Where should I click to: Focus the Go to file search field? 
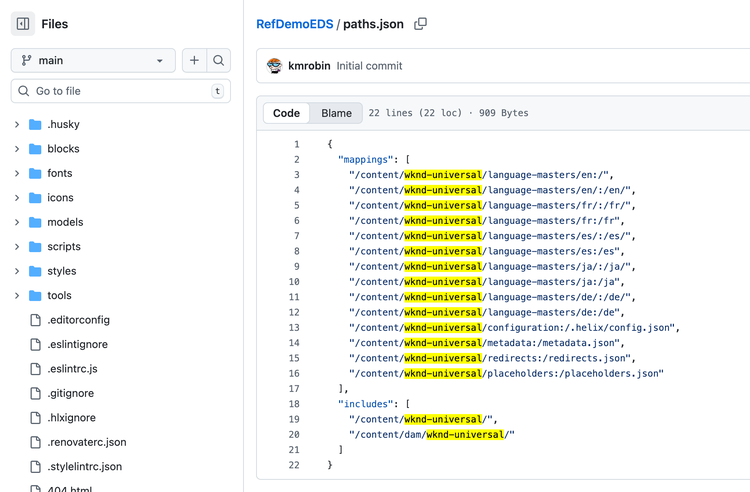coord(120,91)
